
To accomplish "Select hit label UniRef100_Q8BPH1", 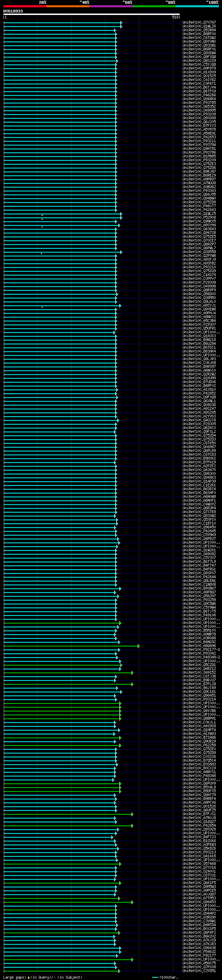I will click(x=199, y=718).
